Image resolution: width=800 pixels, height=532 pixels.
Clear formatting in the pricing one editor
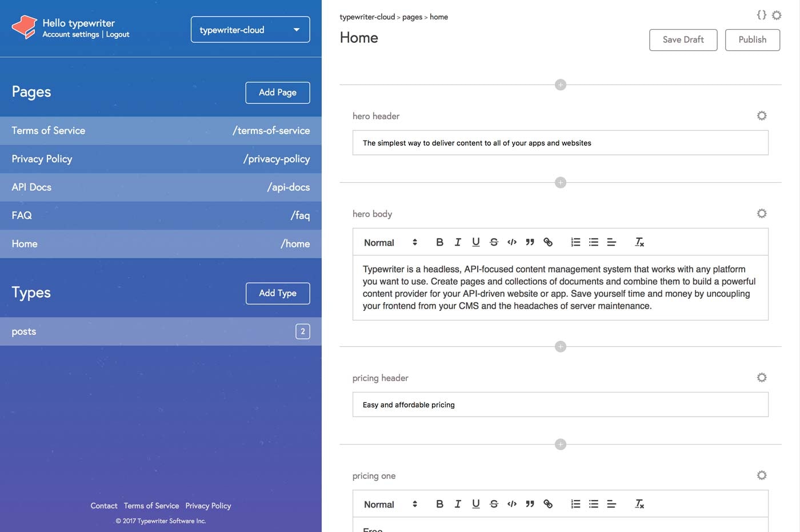tap(639, 505)
